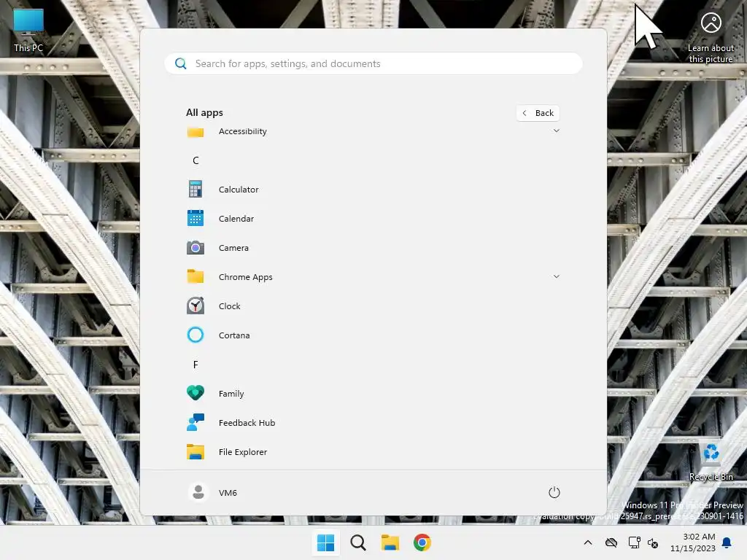Open the Camera app icon

196,248
